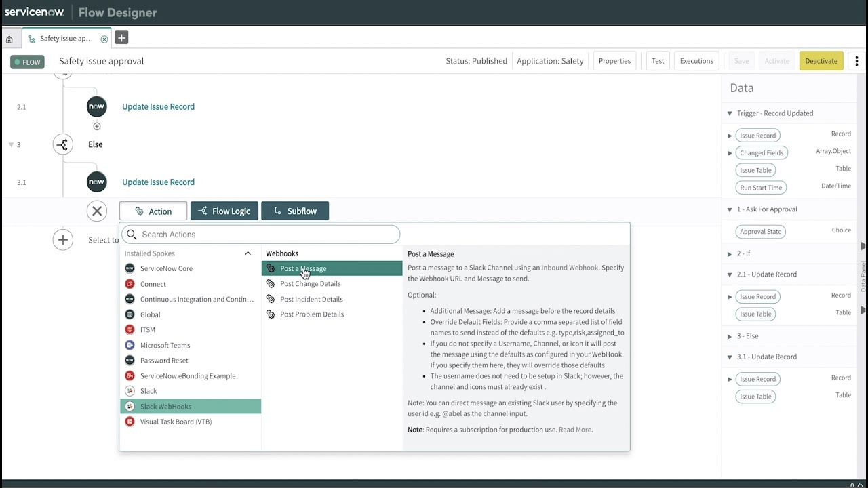
Task: Cancel adding step with X circle
Action: point(97,211)
